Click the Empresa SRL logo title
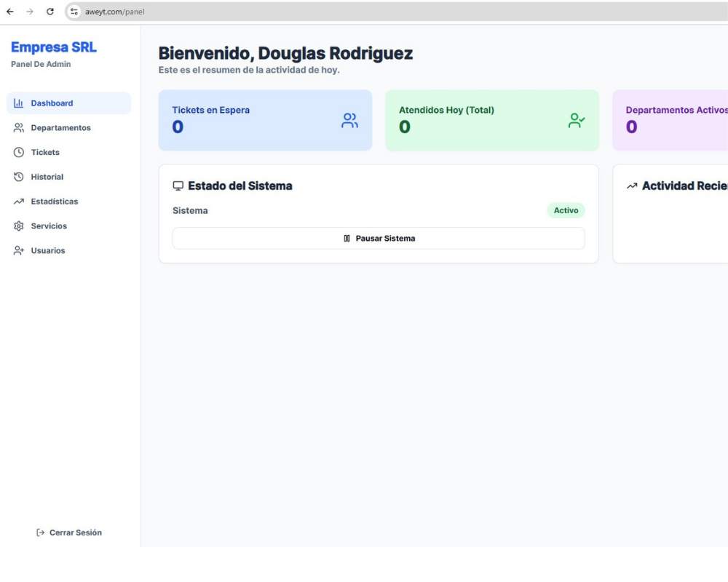Viewport: 728px width, 582px height. click(x=54, y=47)
